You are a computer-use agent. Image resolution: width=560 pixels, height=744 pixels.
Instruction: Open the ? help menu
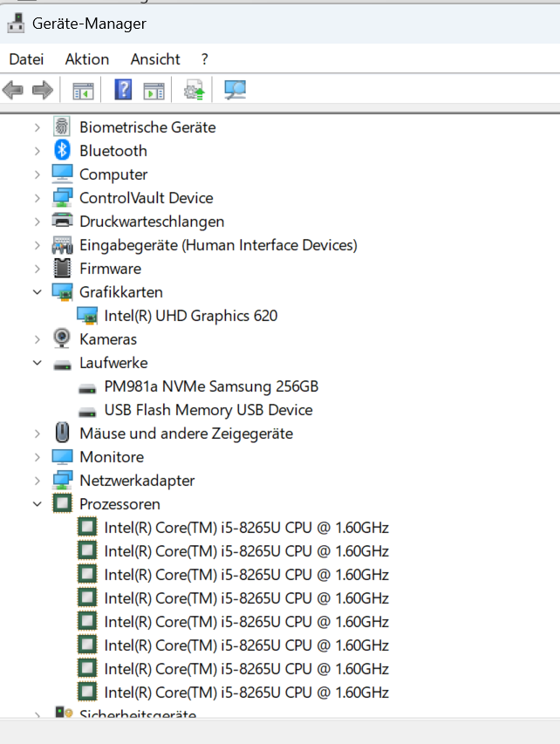click(204, 59)
